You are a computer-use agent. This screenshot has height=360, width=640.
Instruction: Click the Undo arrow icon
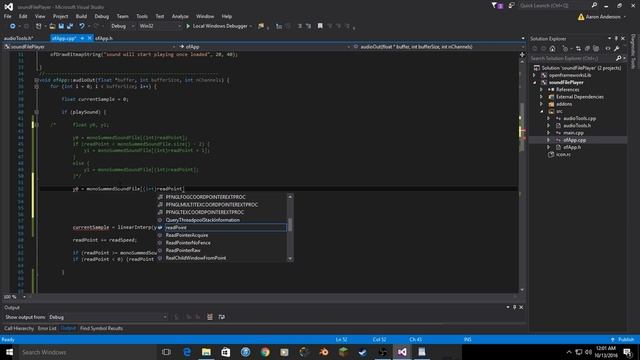pyautogui.click(x=82, y=26)
